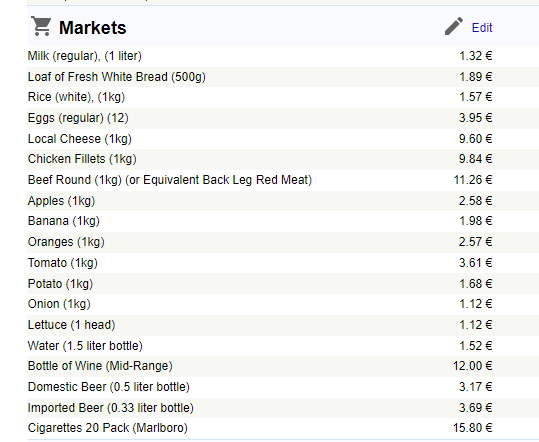Viewport: 539px width, 442px height.
Task: Select the 11.26 € beef price
Action: [473, 180]
